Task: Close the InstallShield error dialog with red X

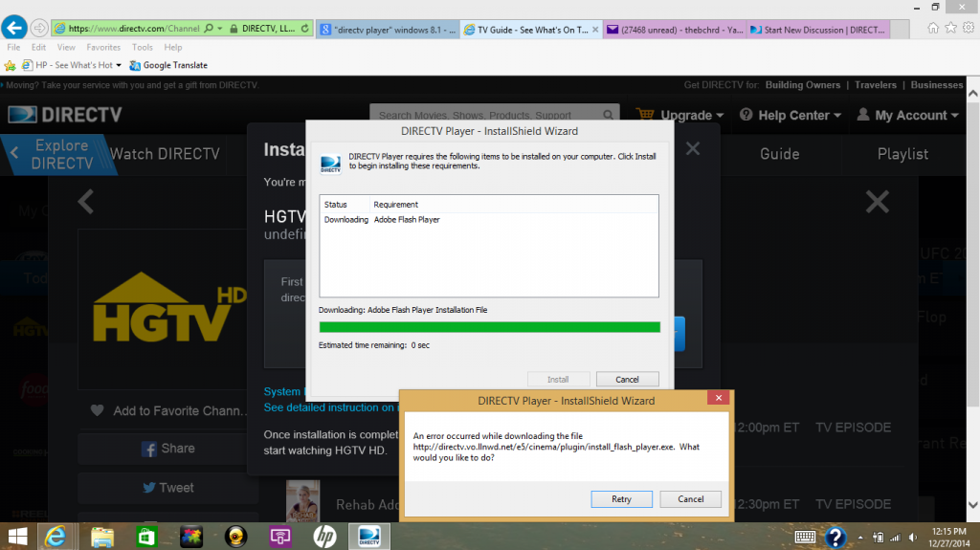Action: (x=718, y=398)
